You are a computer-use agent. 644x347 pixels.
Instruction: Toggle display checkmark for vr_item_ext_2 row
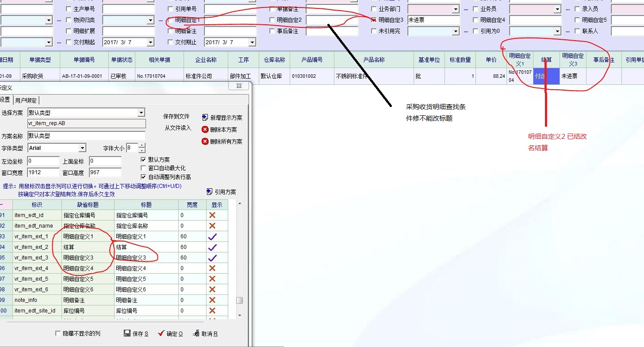[212, 247]
